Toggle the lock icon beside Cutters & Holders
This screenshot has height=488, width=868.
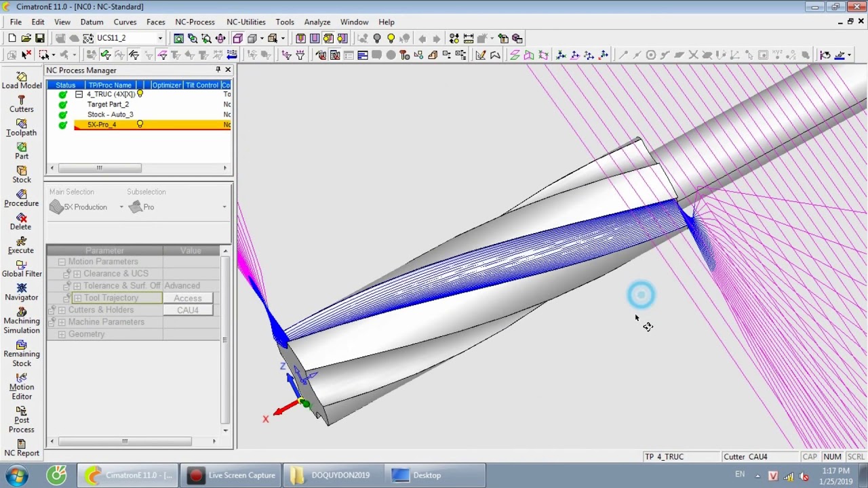(52, 310)
